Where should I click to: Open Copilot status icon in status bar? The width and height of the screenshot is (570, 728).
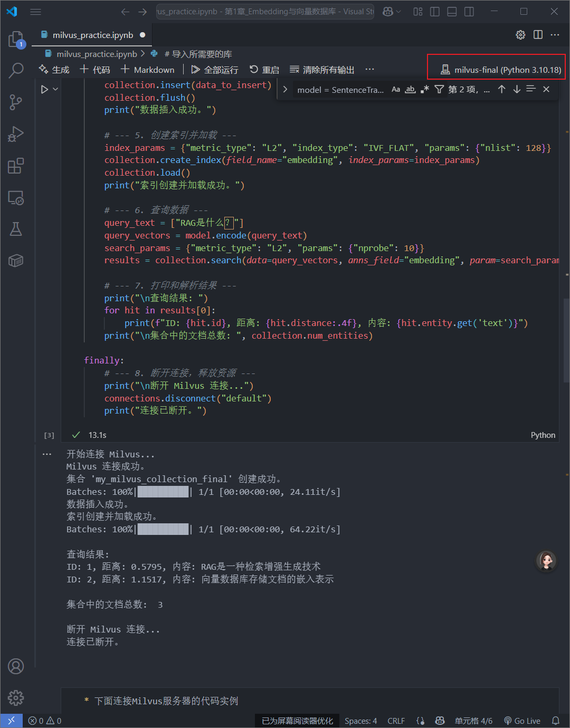click(440, 721)
